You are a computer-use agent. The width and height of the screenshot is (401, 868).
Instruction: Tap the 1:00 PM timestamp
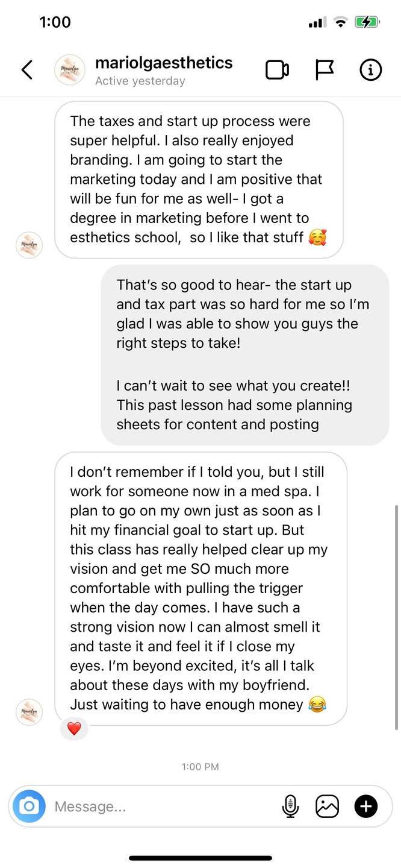click(x=200, y=767)
